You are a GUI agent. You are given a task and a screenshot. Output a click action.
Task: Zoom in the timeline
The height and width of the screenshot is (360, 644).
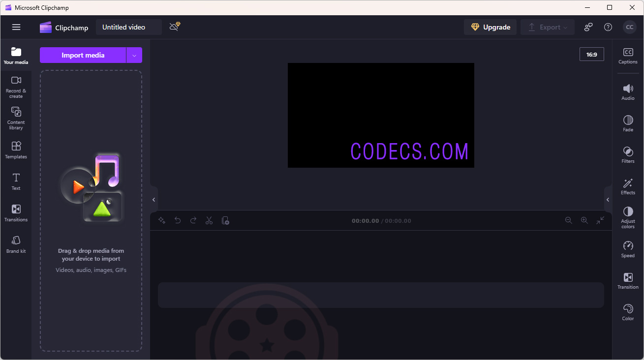[x=584, y=221]
